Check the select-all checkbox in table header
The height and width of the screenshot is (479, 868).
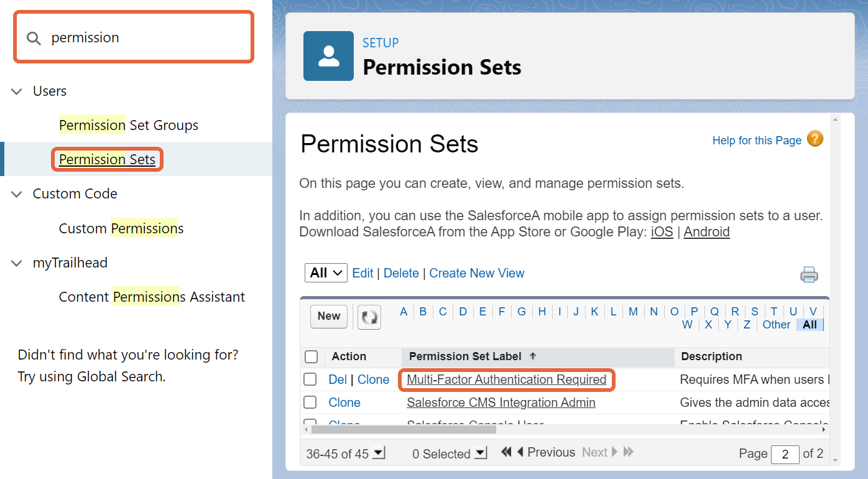(310, 356)
